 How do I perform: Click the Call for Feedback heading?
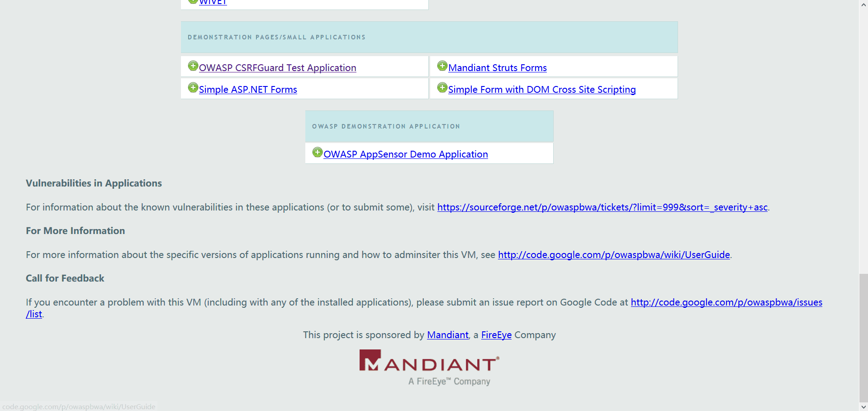(x=65, y=278)
